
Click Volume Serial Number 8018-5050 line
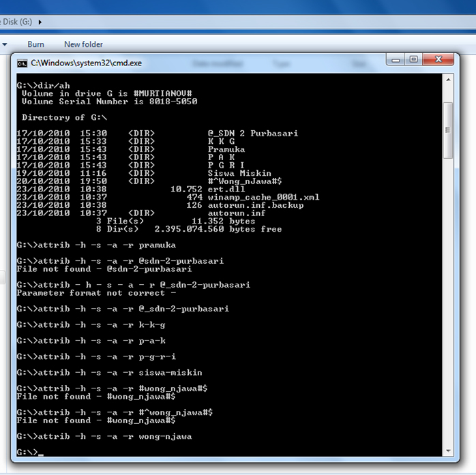pos(109,102)
